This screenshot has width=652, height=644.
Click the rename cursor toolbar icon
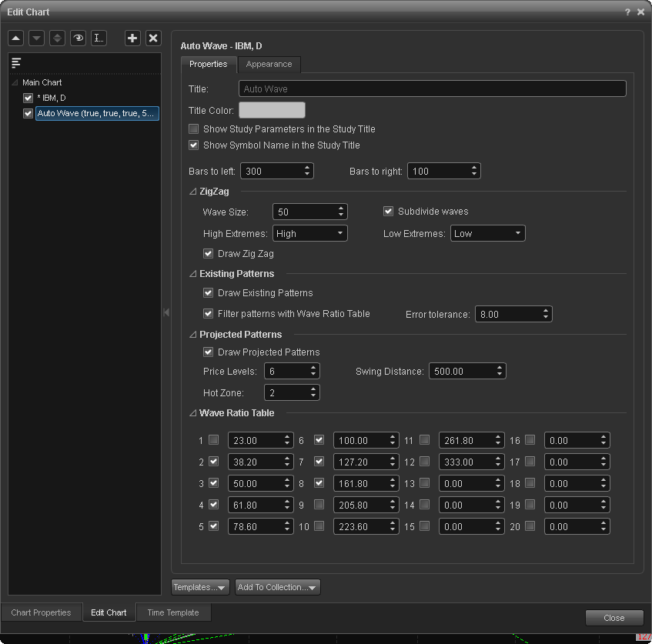99,38
